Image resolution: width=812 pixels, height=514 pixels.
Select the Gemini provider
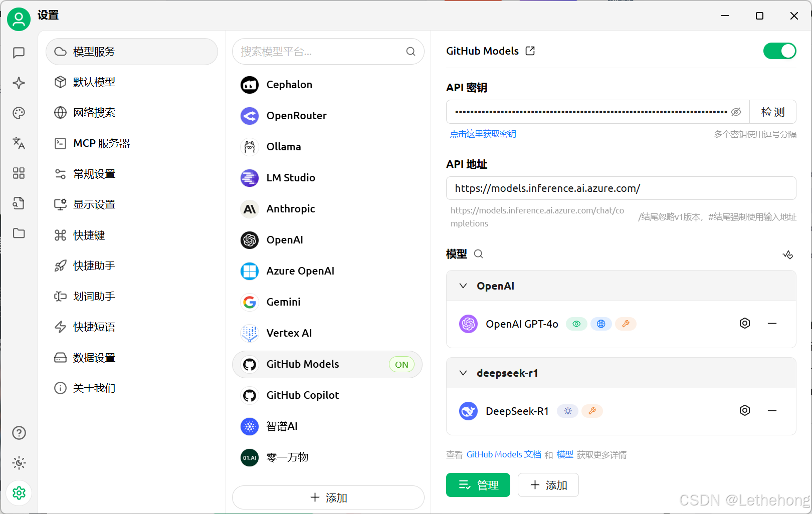[327, 302]
